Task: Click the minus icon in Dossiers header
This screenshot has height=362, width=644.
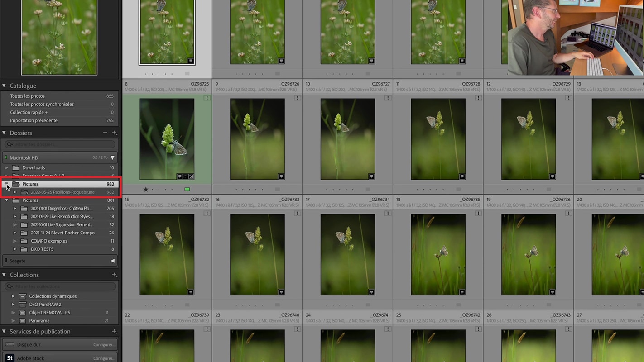Action: coord(105,133)
